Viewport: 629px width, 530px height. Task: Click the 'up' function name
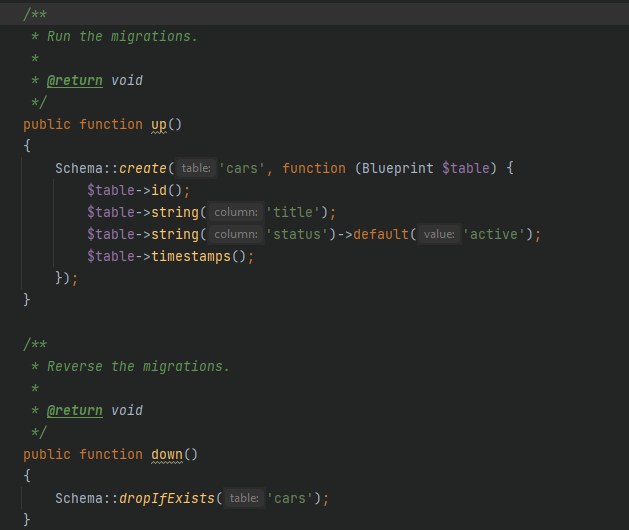pos(158,124)
